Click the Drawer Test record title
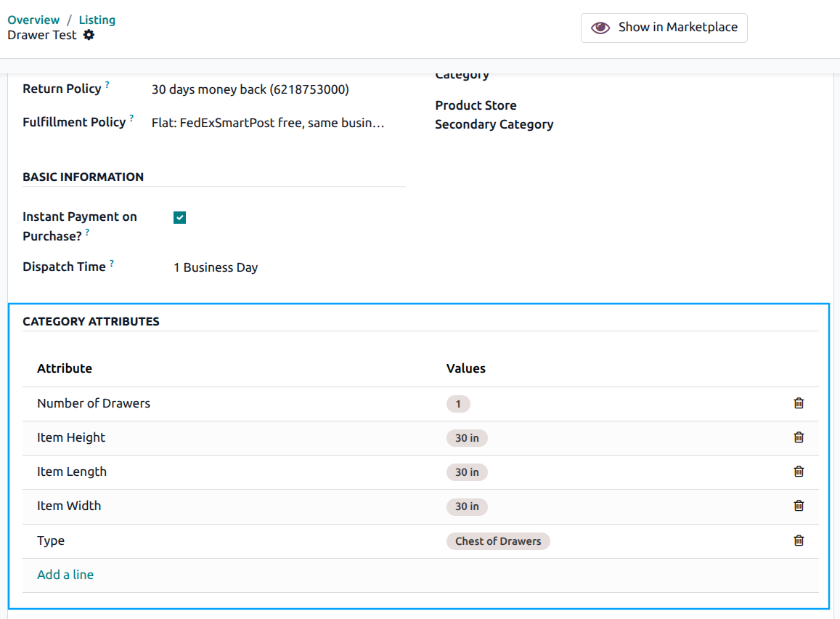The width and height of the screenshot is (840, 619). (x=42, y=35)
